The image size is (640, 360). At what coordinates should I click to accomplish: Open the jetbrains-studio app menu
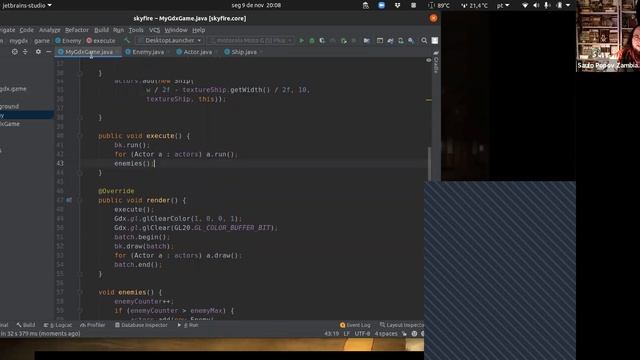(x=27, y=5)
